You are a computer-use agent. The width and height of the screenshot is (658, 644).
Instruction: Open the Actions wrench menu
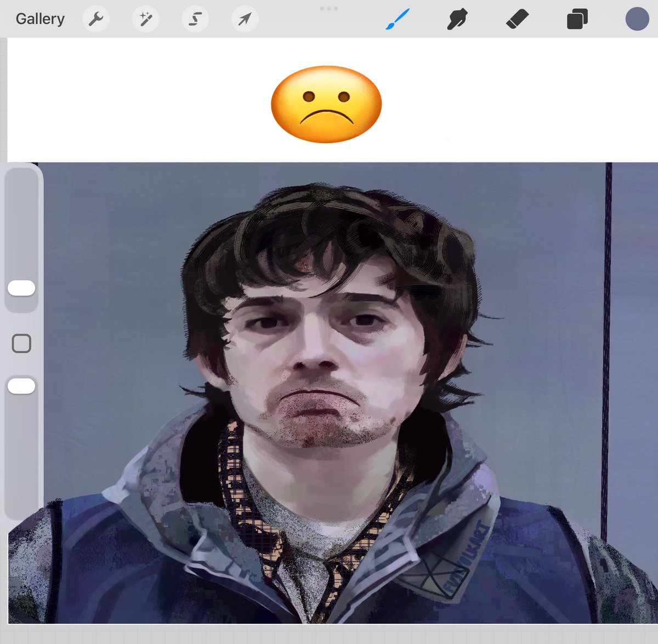click(96, 19)
